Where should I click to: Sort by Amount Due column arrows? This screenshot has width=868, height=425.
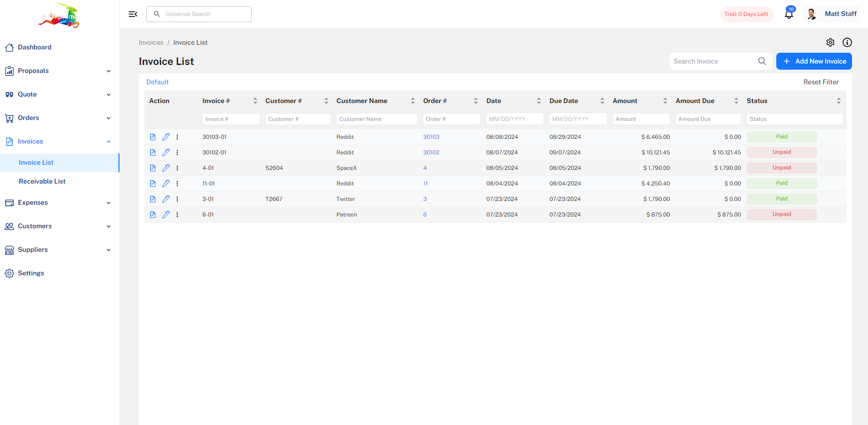(736, 101)
